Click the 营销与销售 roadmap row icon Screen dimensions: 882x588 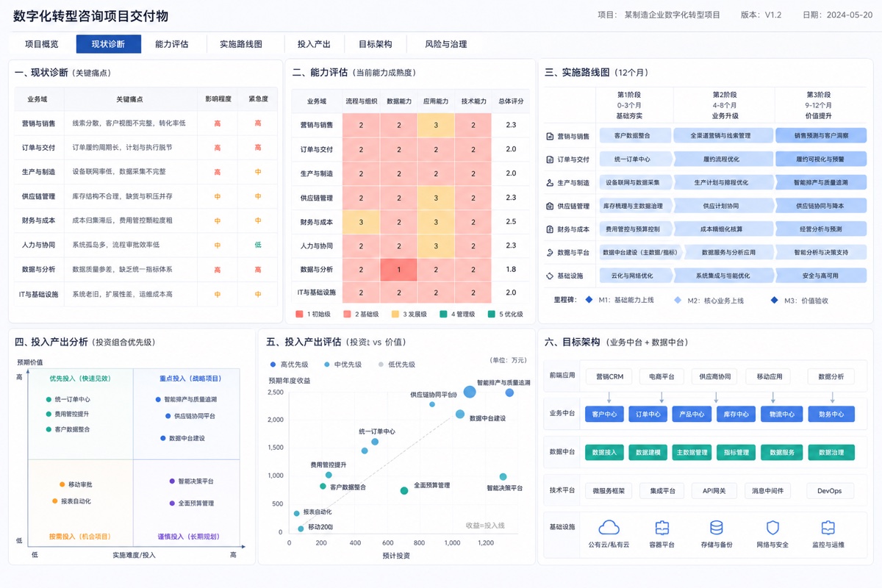(550, 136)
